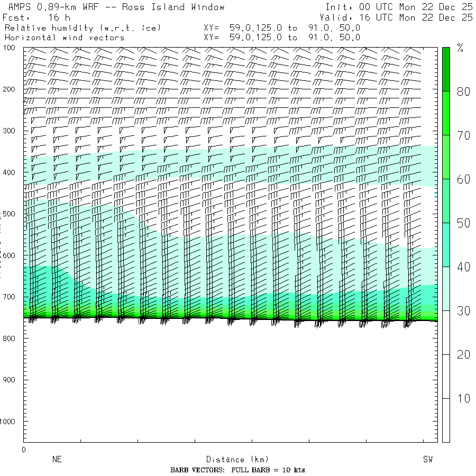Click the 50 colorbar tick label
The image size is (476, 476).
(463, 223)
